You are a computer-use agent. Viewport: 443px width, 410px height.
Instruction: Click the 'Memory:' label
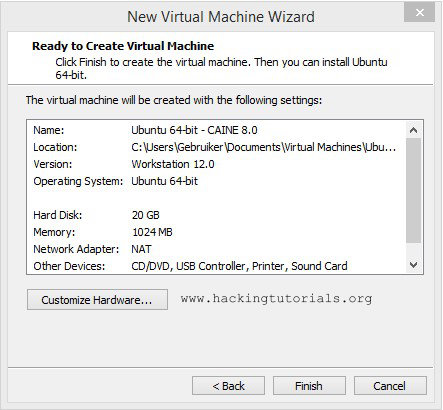click(x=54, y=232)
